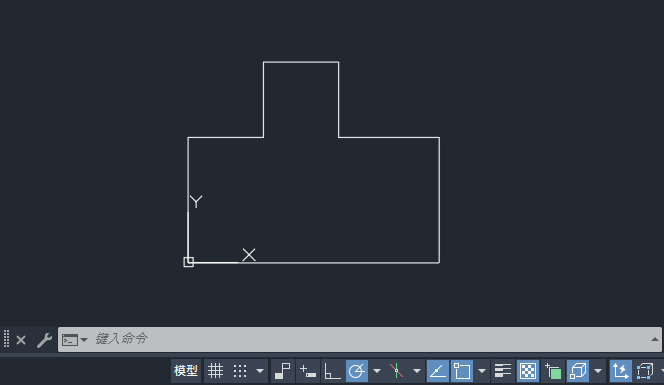Toggle selection cycling icon
The width and height of the screenshot is (664, 385).
click(553, 371)
